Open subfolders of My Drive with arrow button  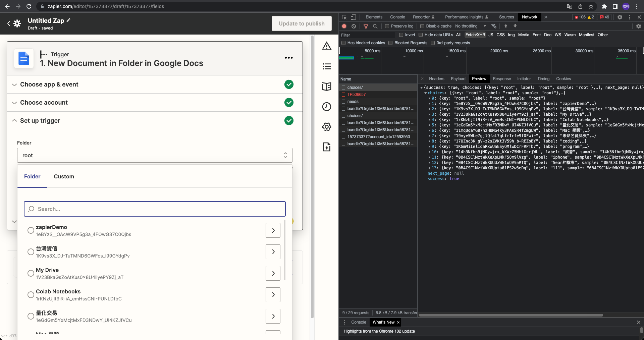273,273
